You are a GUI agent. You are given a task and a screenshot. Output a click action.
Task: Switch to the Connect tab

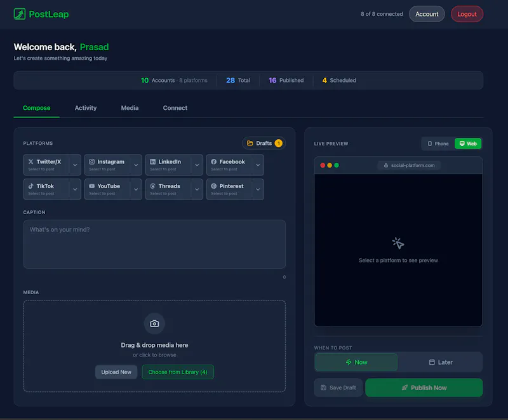(175, 108)
